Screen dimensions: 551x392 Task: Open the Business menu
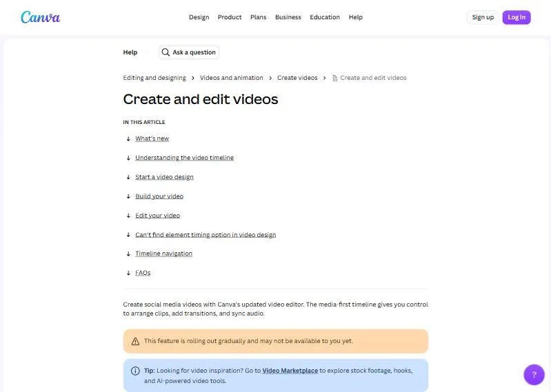[288, 17]
